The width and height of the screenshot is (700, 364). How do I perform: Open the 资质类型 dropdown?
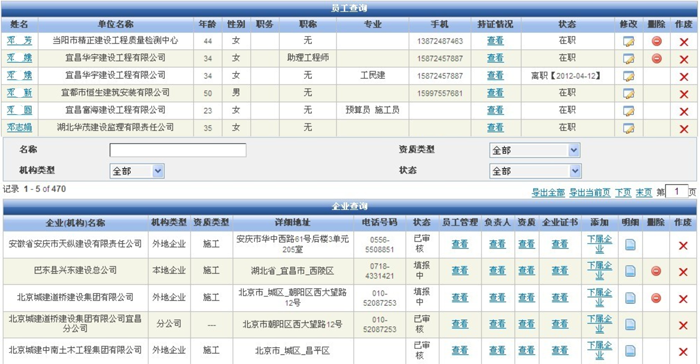(x=534, y=151)
